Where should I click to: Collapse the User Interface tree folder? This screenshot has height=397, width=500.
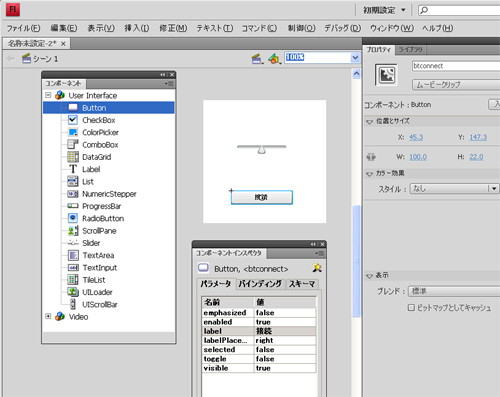(x=48, y=95)
